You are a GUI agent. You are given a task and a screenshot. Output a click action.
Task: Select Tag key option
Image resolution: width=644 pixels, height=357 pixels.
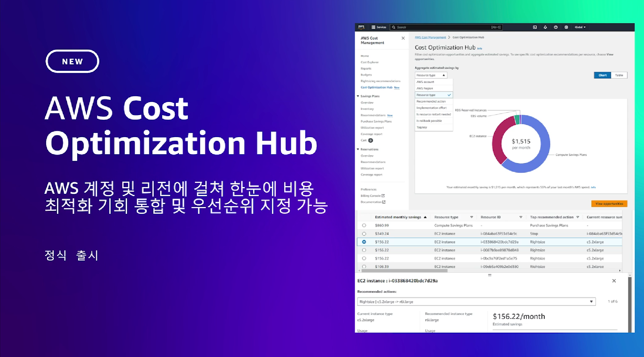[433, 127]
